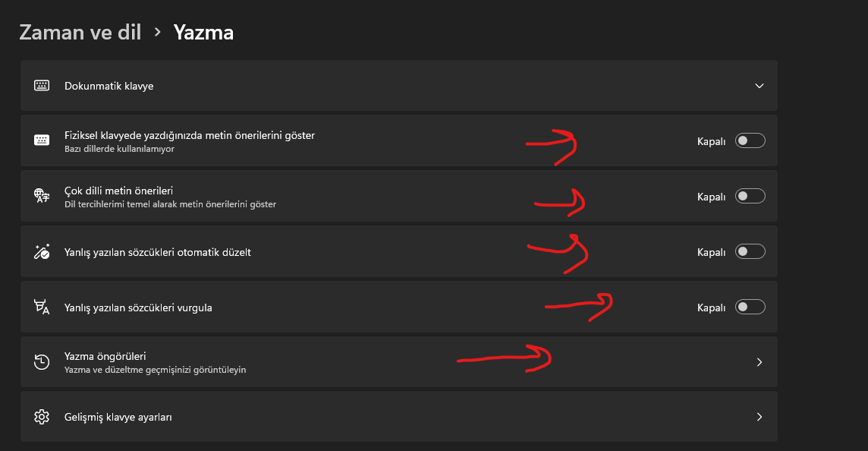Click the gear icon beside Gelişmiş klavye ayarları
The image size is (868, 451).
click(42, 417)
